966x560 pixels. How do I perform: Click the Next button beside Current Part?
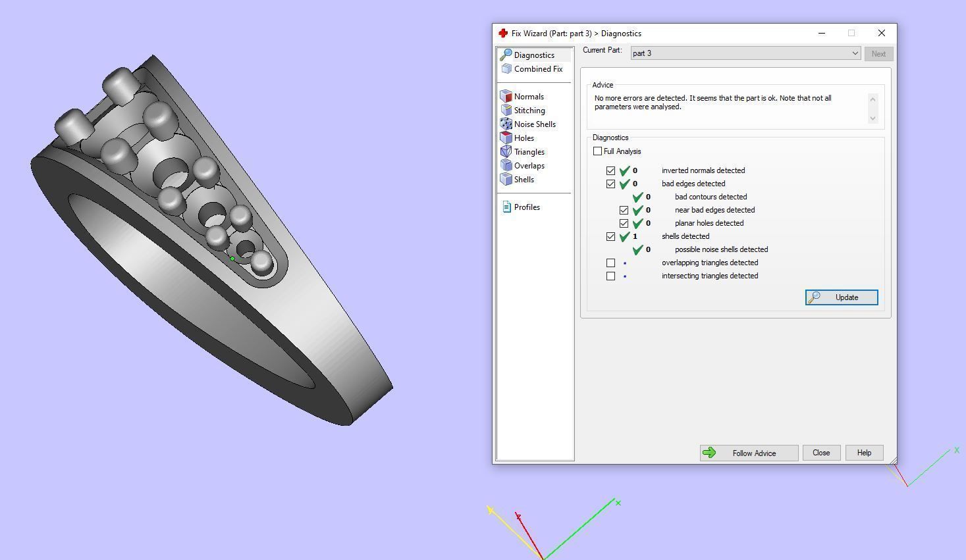878,54
